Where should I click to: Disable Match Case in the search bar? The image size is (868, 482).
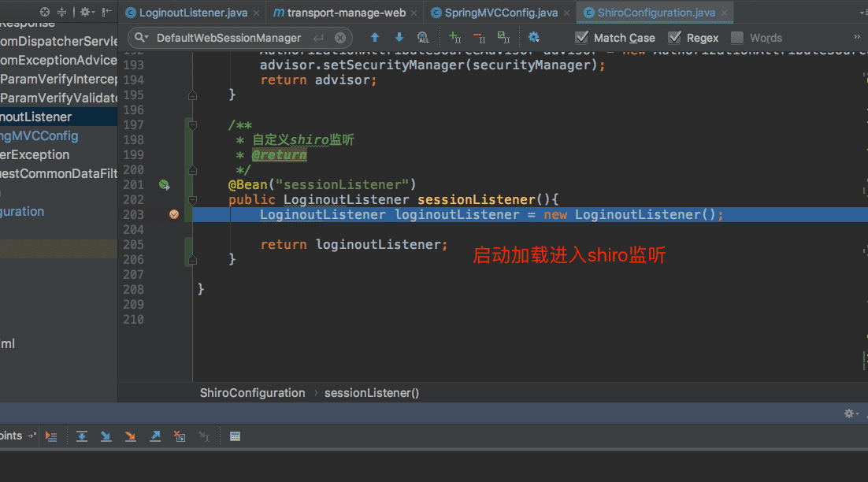582,37
